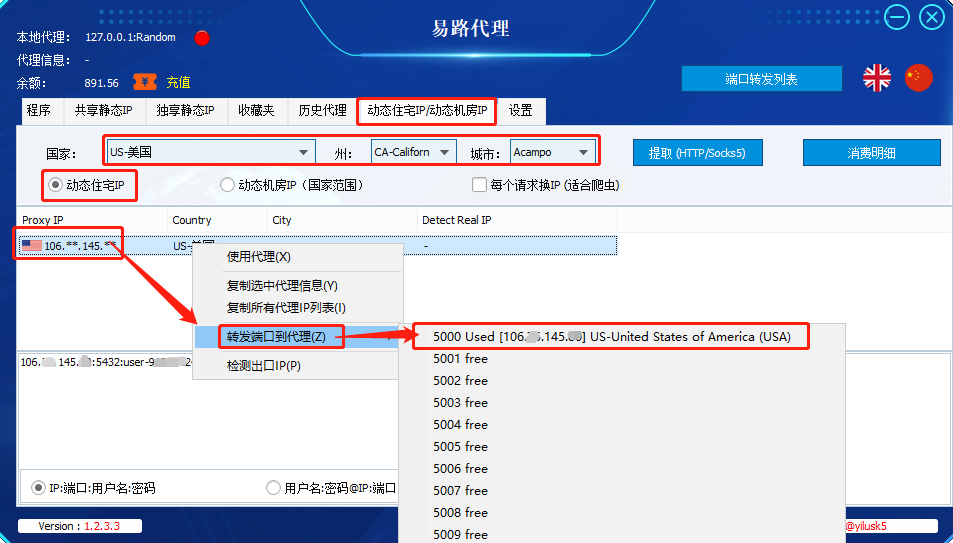953x543 pixels.
Task: Select port 5005 free entry
Action: (622, 446)
